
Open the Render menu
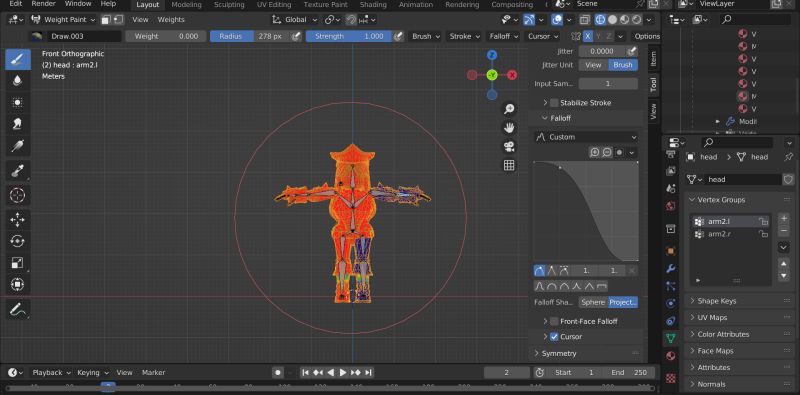(43, 4)
